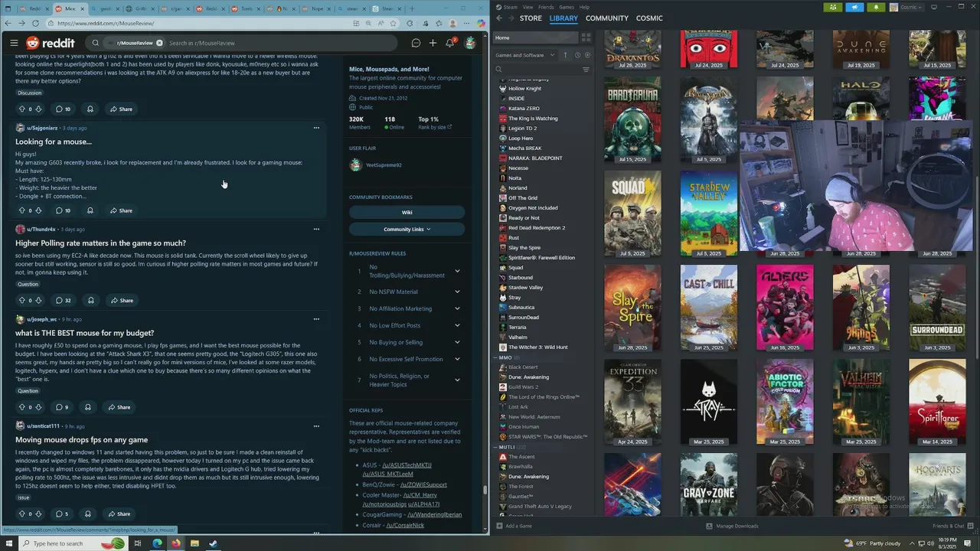Image resolution: width=980 pixels, height=551 pixels.
Task: Open 'Moving mouse drops fps on any game' post
Action: click(81, 439)
